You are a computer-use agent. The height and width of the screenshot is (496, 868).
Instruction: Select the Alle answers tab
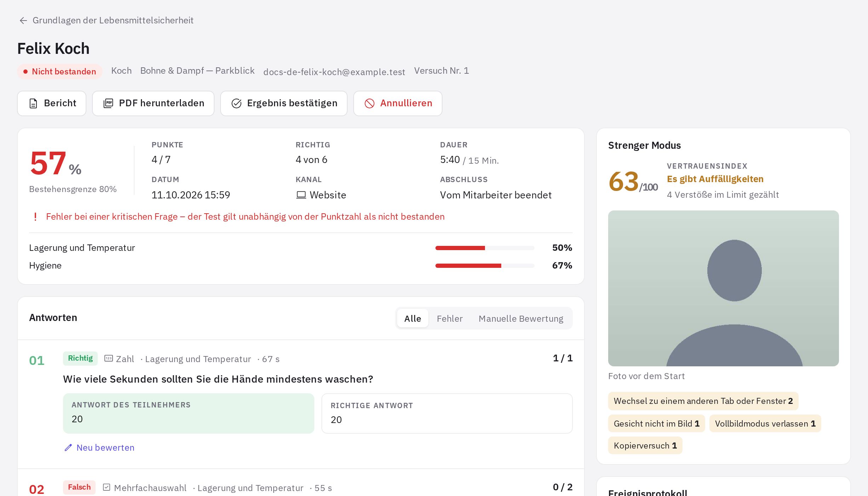(x=413, y=319)
